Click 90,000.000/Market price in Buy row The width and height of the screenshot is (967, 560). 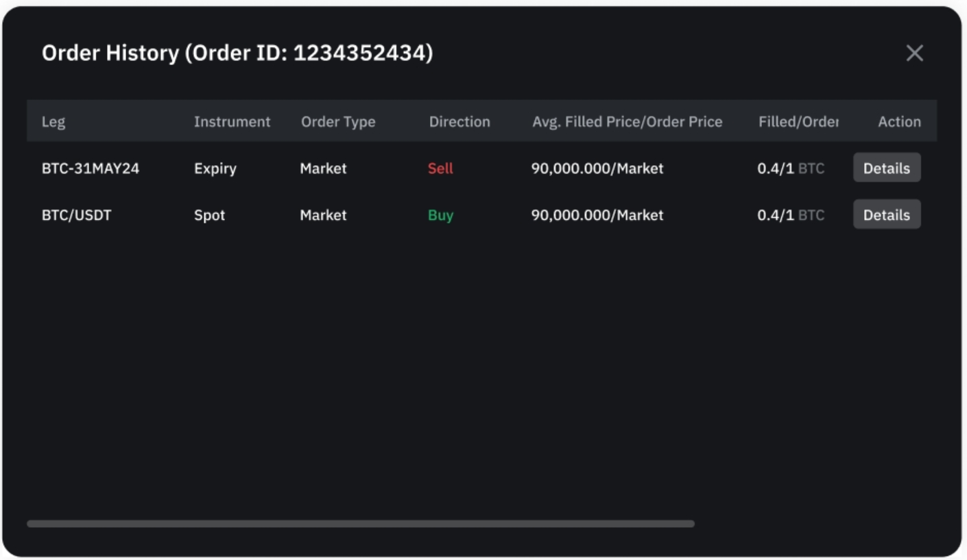(x=597, y=215)
